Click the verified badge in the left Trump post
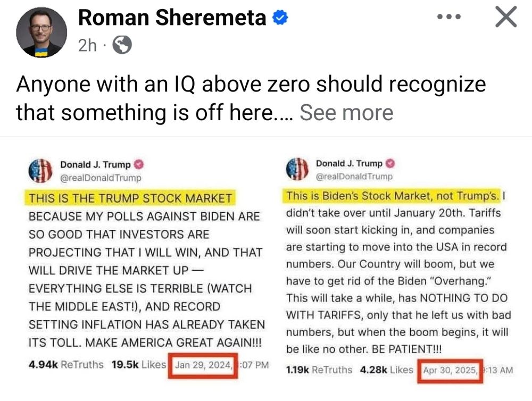Screen dimensions: 532x401 coord(139,164)
